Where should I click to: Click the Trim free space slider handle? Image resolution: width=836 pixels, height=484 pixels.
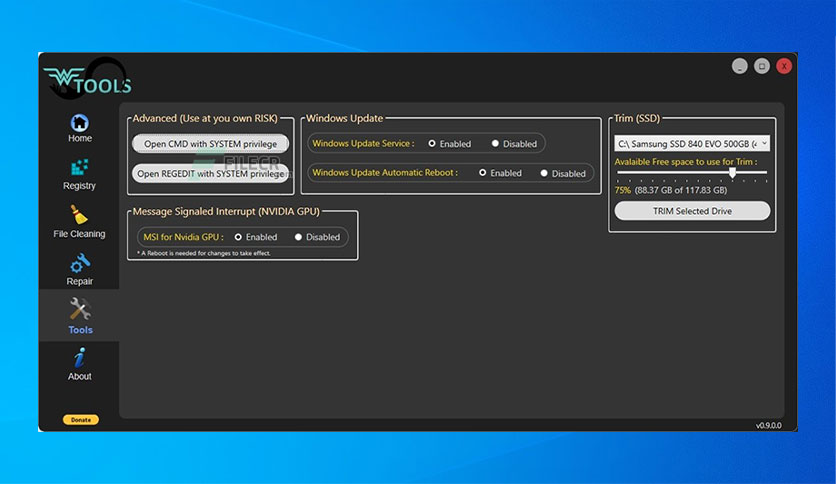click(x=733, y=173)
